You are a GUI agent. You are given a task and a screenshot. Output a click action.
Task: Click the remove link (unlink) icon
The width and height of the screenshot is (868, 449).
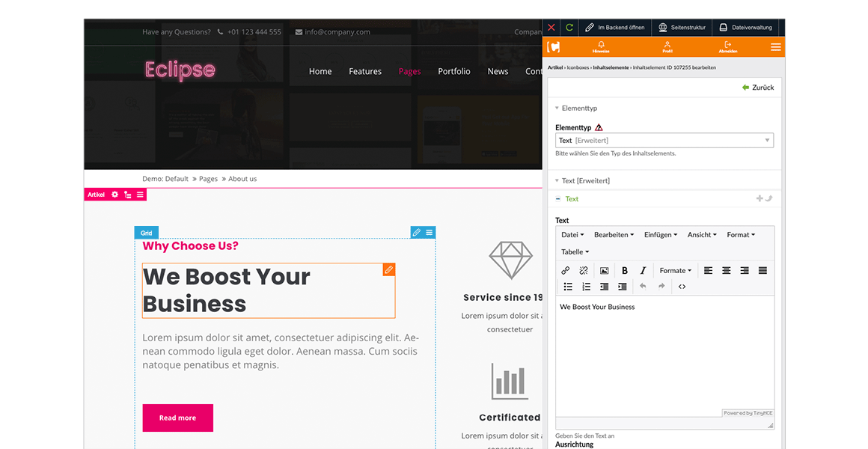tap(584, 270)
